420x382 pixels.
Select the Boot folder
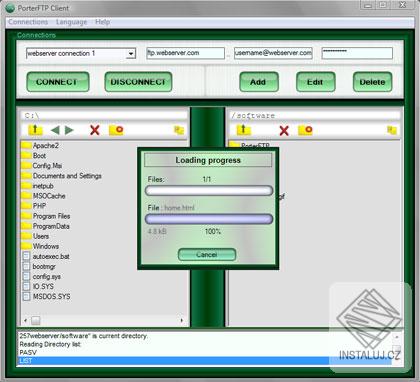tap(34, 156)
